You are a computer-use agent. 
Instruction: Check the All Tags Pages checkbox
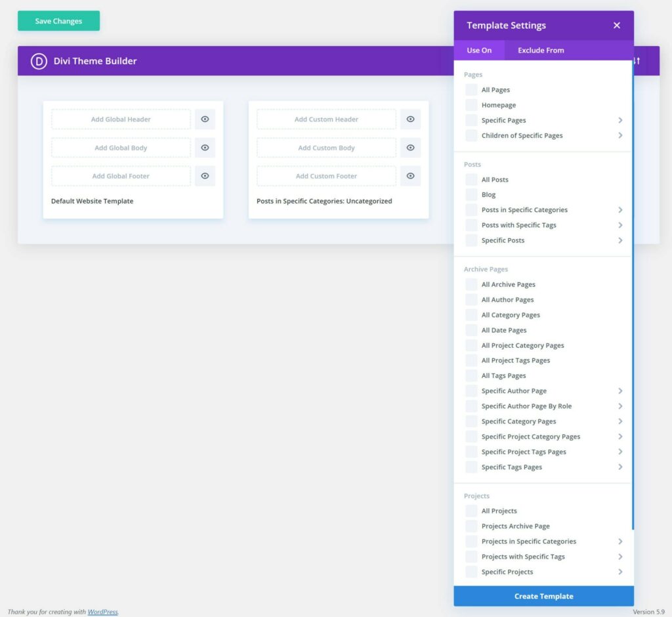pyautogui.click(x=471, y=375)
